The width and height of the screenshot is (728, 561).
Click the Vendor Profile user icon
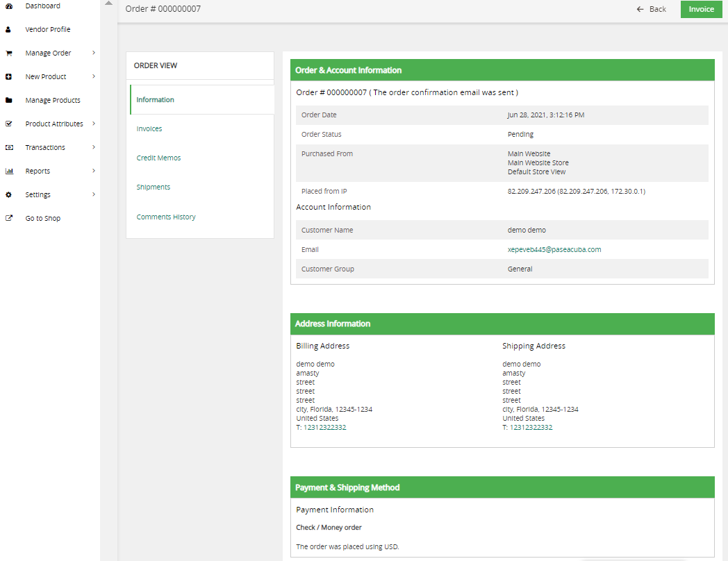9,30
